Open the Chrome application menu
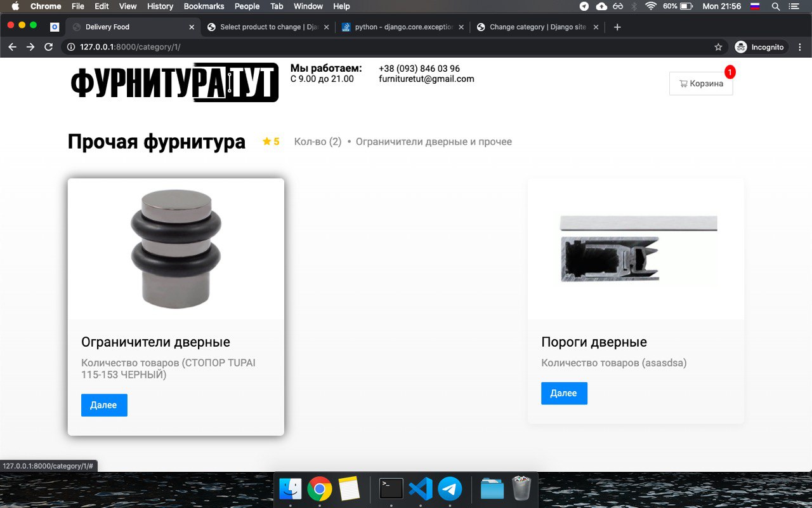The image size is (812, 508). pos(46,6)
